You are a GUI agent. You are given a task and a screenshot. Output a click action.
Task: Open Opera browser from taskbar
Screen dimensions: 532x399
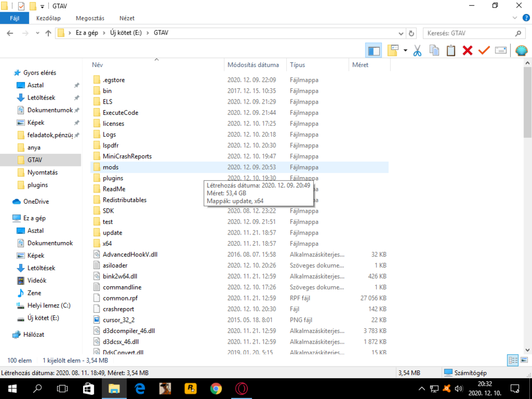tap(241, 389)
